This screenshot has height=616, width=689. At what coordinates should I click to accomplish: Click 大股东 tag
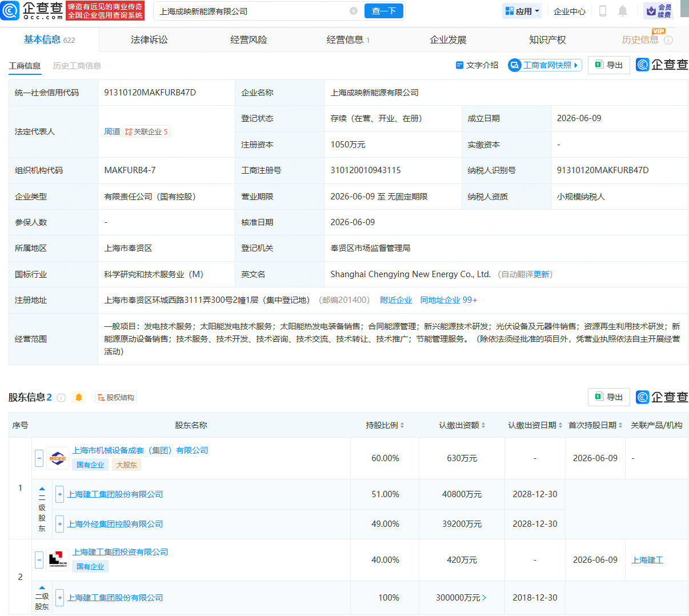[x=127, y=465]
